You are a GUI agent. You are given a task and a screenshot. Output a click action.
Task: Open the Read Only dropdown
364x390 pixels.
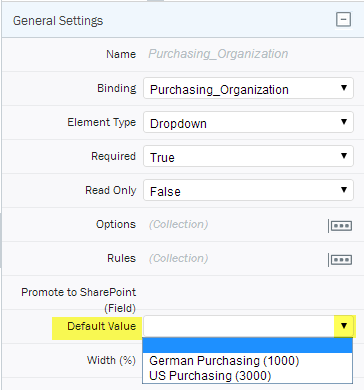[248, 190]
